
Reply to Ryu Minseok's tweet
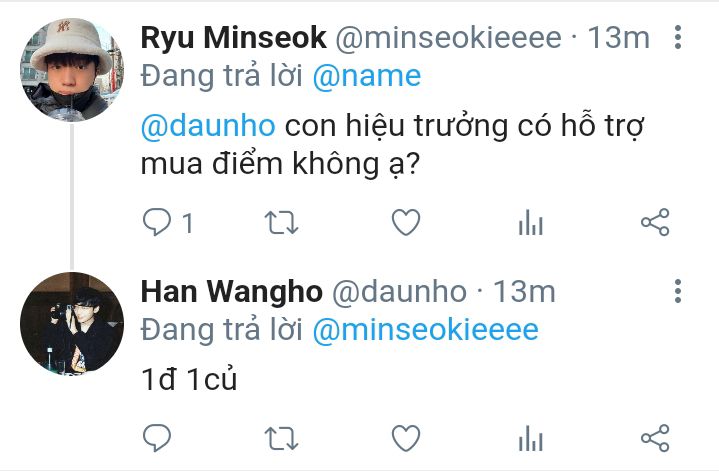click(157, 222)
